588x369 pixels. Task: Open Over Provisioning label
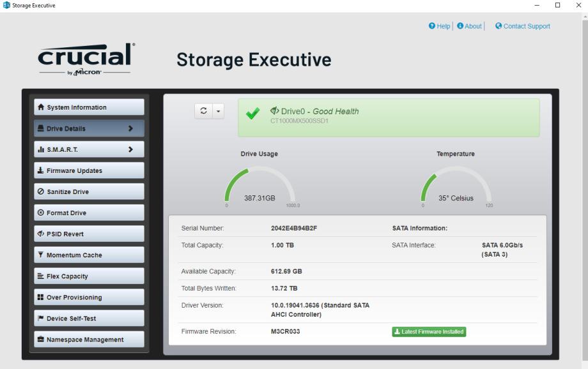tap(74, 297)
